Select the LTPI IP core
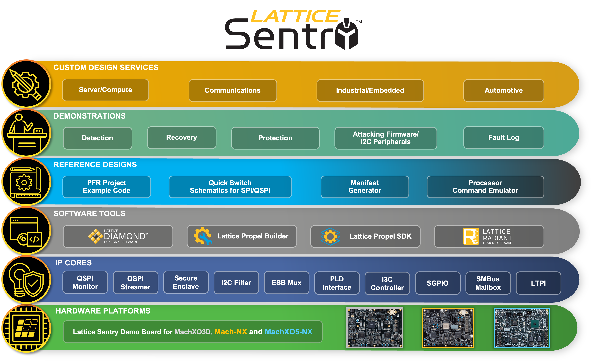This screenshot has height=364, width=594. point(539,283)
